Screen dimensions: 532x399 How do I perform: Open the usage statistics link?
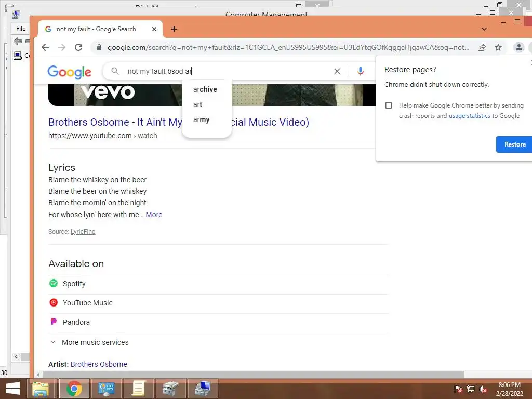[x=469, y=116]
